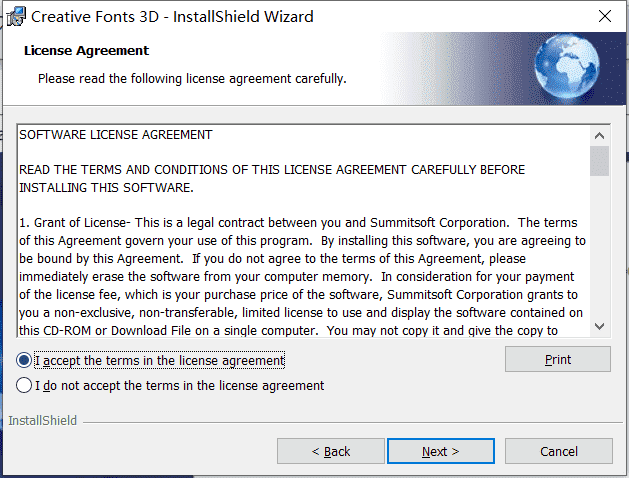Image resolution: width=629 pixels, height=478 pixels.
Task: Click the scroll up arrow of license text
Action: 599,136
